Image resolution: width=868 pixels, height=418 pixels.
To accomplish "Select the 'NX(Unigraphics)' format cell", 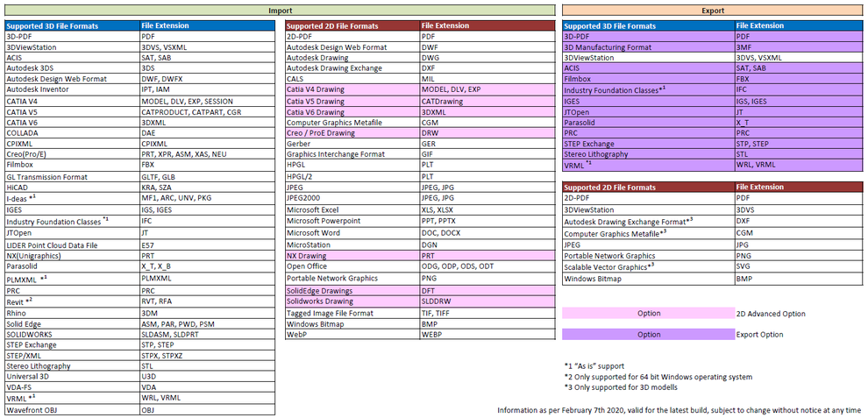I will tap(72, 256).
